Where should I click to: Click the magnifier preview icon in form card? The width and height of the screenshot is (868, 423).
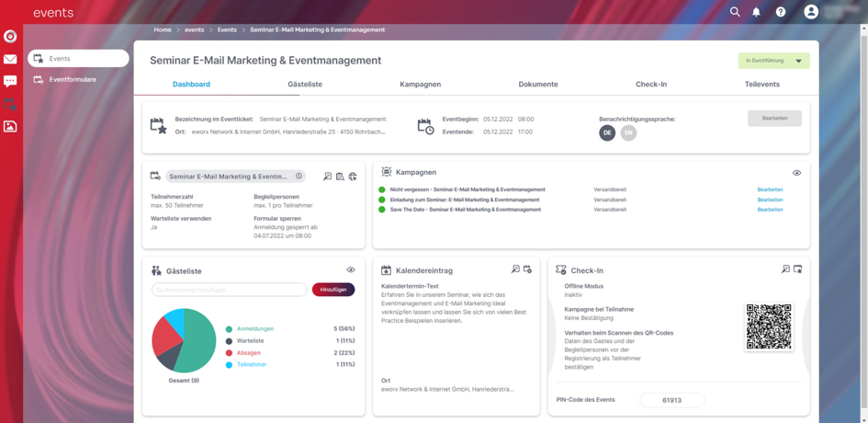[x=327, y=177]
